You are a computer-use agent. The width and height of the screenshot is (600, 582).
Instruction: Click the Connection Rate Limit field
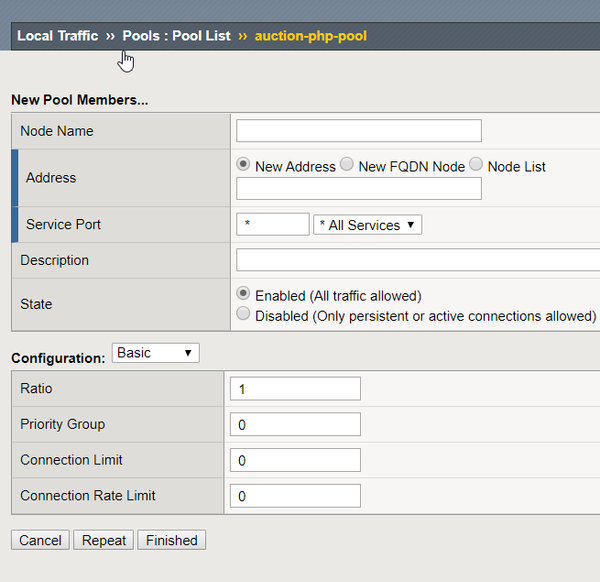[x=294, y=496]
